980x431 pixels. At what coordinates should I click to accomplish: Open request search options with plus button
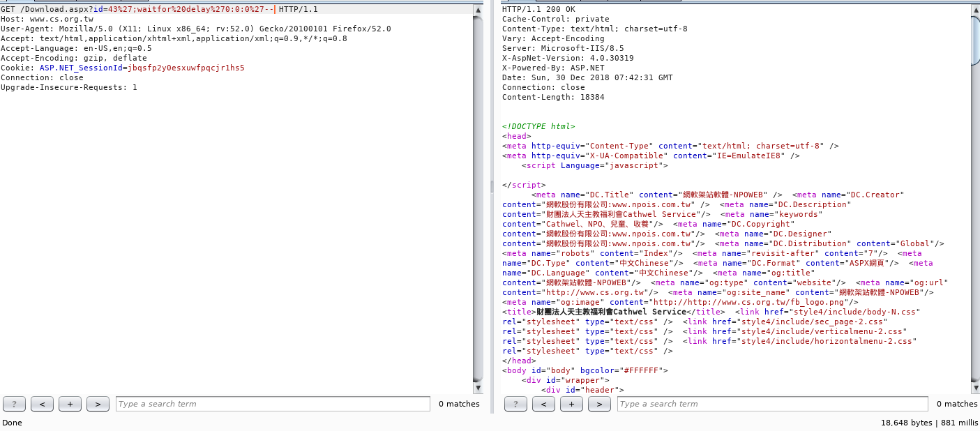point(70,404)
